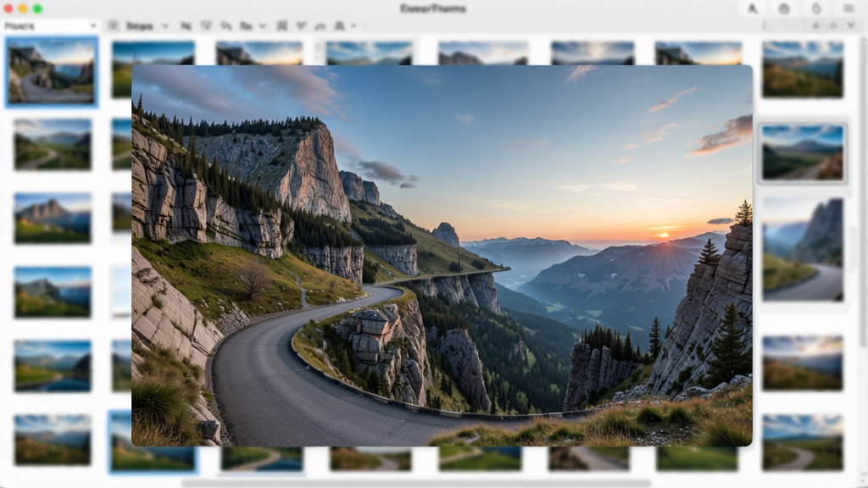The image size is (868, 488).
Task: Select the bottom-right thumbnail with a winding path
Action: point(803,442)
